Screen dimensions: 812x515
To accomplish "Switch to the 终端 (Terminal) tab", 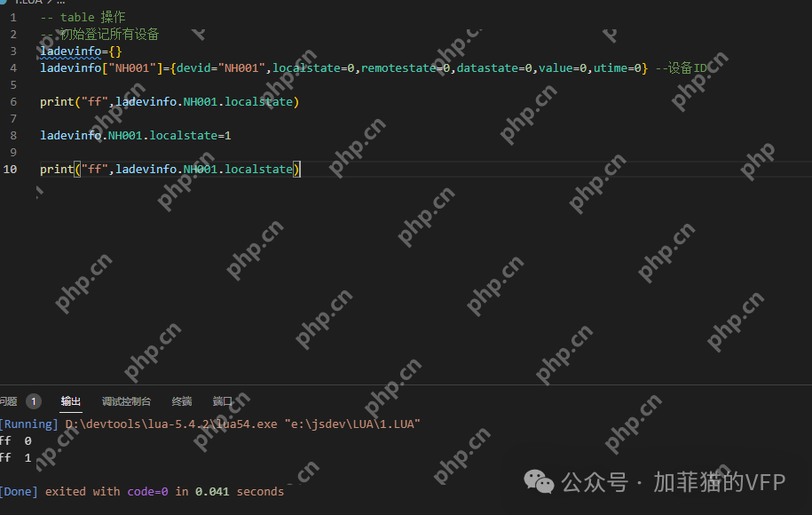I will [181, 401].
